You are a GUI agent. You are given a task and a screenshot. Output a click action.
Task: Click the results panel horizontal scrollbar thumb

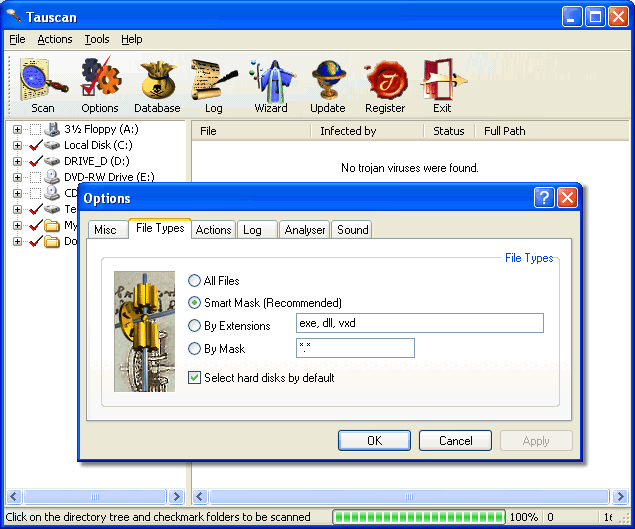pos(409,496)
